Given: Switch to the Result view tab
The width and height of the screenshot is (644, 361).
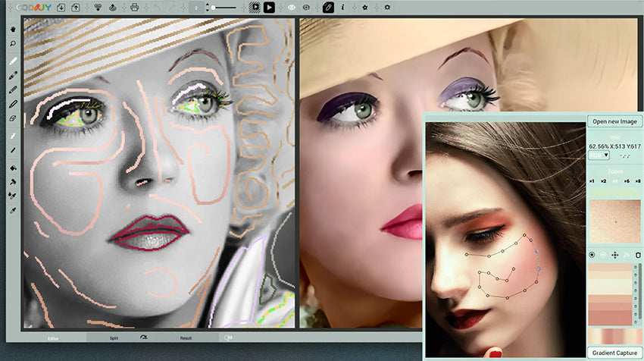Looking at the screenshot, I should click(x=186, y=337).
